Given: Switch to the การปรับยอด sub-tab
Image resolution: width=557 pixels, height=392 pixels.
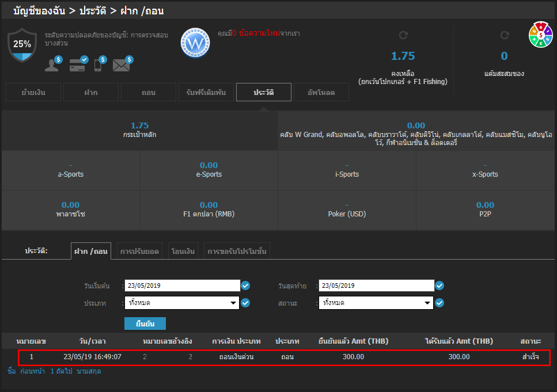Looking at the screenshot, I should [139, 252].
